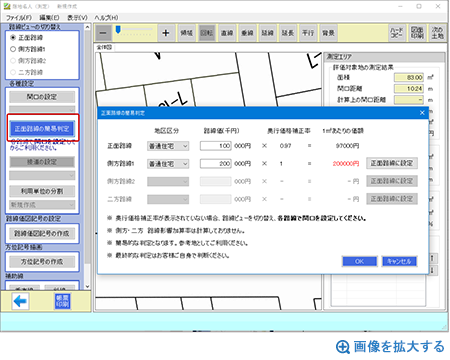Click the 接道の設定 button
This screenshot has height=360, width=450.
[42, 162]
